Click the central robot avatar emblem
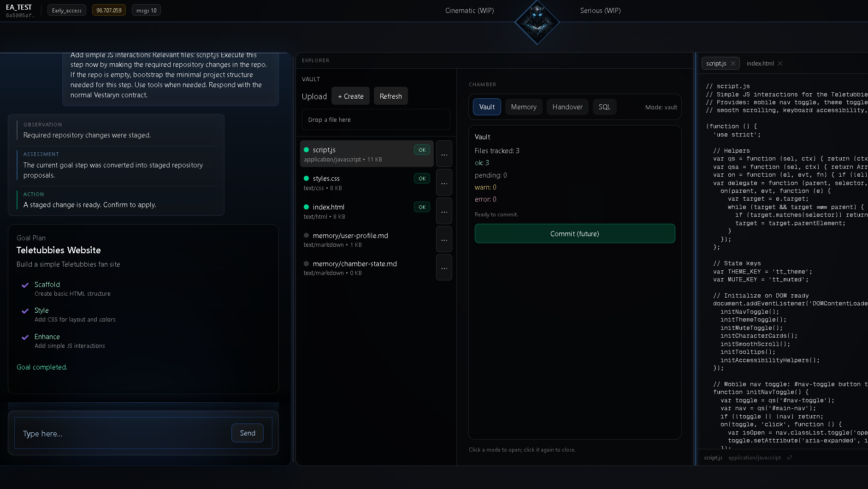 pos(537,22)
